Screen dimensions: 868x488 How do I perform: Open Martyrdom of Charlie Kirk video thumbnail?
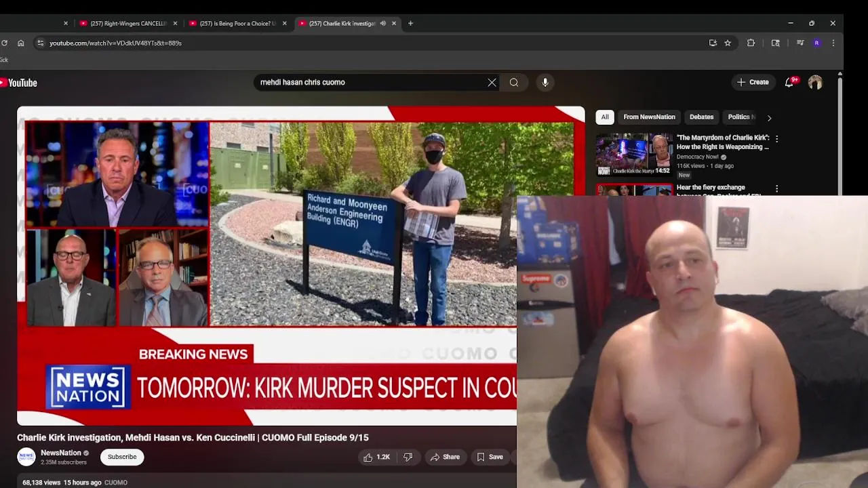[x=634, y=155]
